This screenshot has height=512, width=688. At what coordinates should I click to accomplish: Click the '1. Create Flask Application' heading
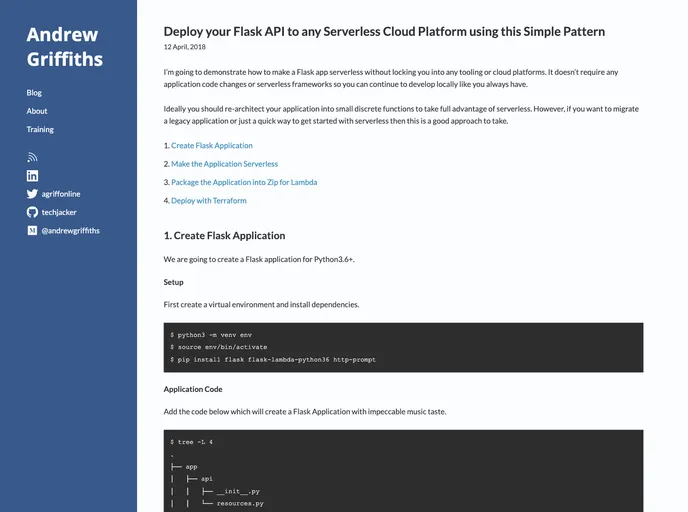[x=224, y=236]
